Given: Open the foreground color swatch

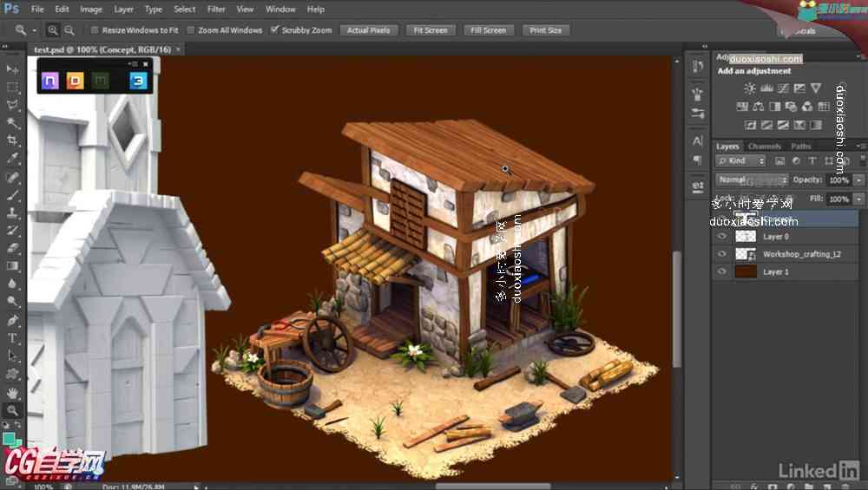Looking at the screenshot, I should 9,439.
